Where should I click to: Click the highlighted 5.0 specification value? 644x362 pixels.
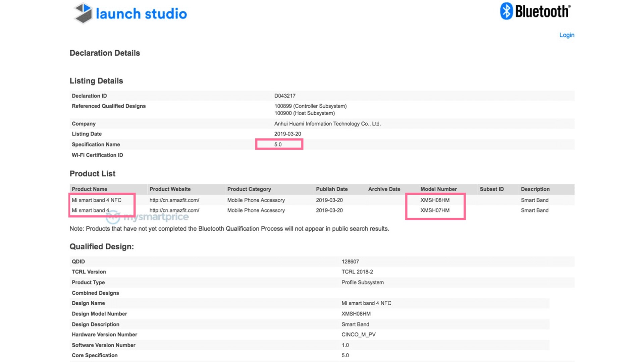click(x=278, y=144)
